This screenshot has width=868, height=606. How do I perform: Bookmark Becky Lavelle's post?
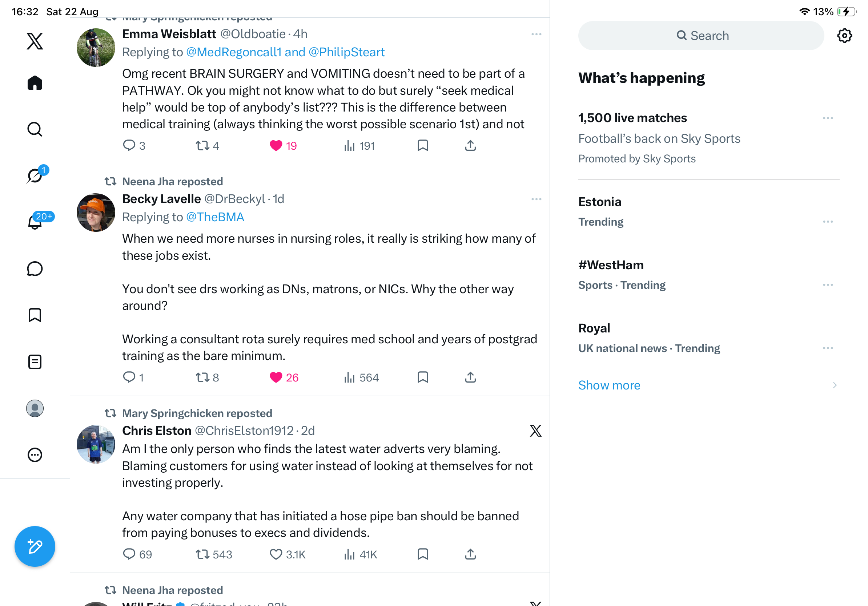click(423, 377)
